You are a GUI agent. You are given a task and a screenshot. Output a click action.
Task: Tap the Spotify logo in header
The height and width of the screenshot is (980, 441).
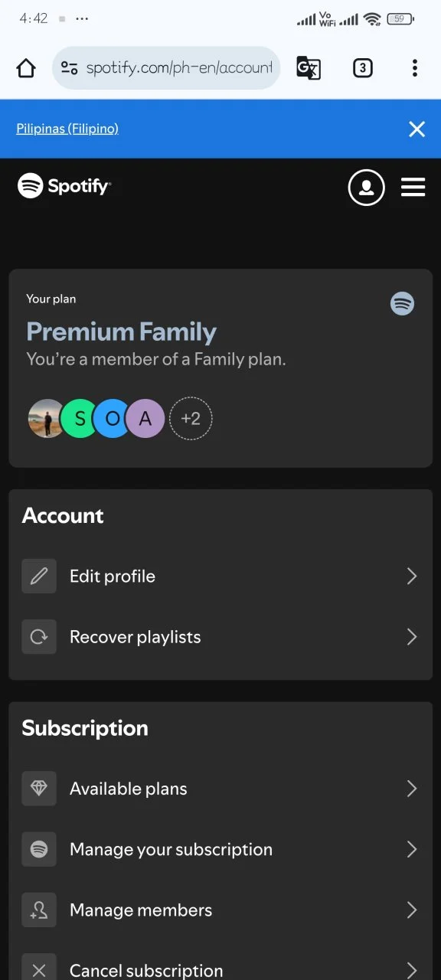click(x=64, y=186)
